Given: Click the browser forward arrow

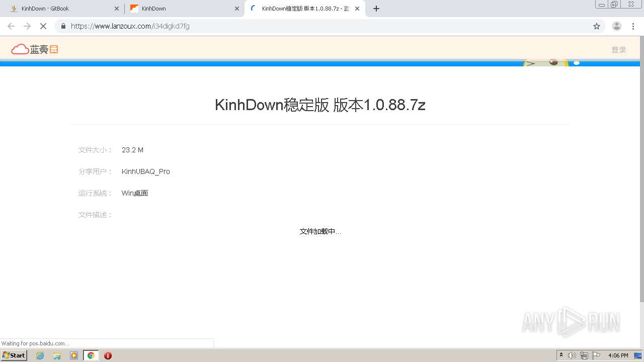Looking at the screenshot, I should point(27,26).
